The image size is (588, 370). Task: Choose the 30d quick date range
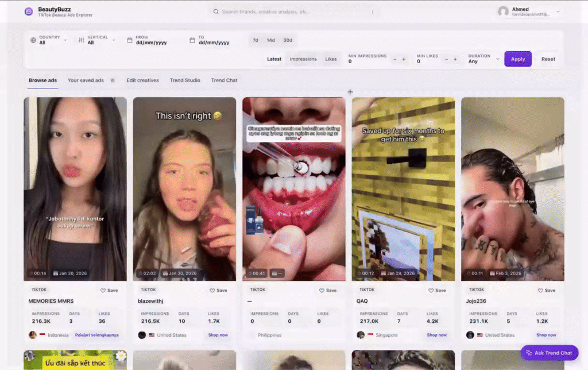pyautogui.click(x=288, y=40)
